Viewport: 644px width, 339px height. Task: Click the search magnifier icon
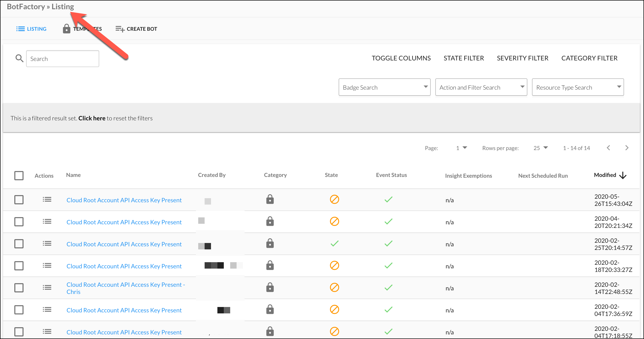point(19,58)
